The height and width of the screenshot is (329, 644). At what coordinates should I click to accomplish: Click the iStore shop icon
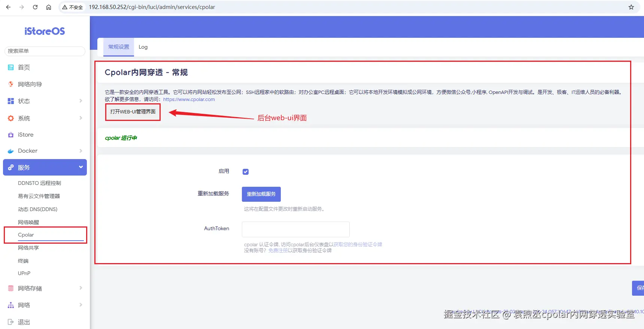[11, 135]
